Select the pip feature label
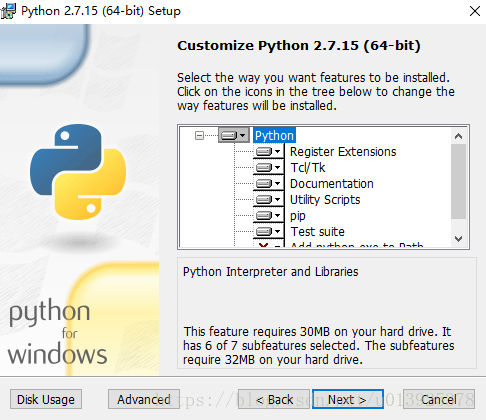 [298, 216]
